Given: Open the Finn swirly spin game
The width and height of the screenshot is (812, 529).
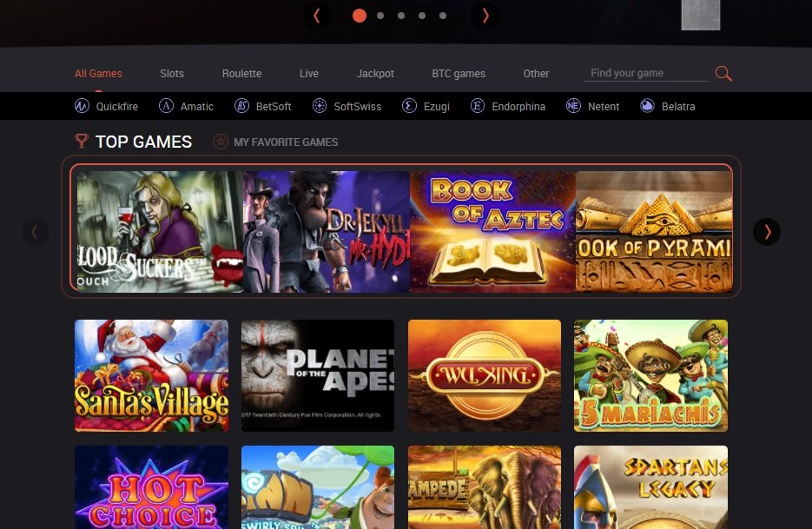Looking at the screenshot, I should [x=318, y=487].
